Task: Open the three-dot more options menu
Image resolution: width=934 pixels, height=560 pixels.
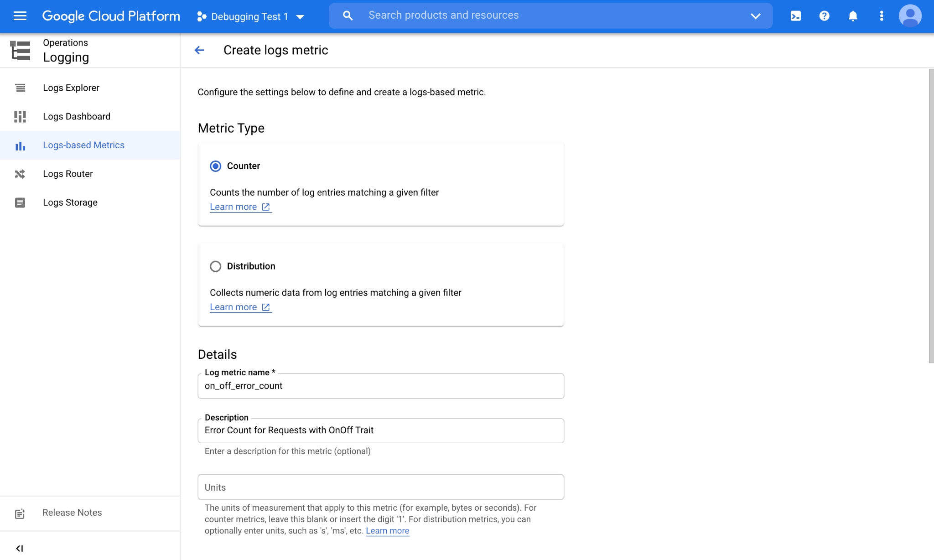Action: [881, 16]
